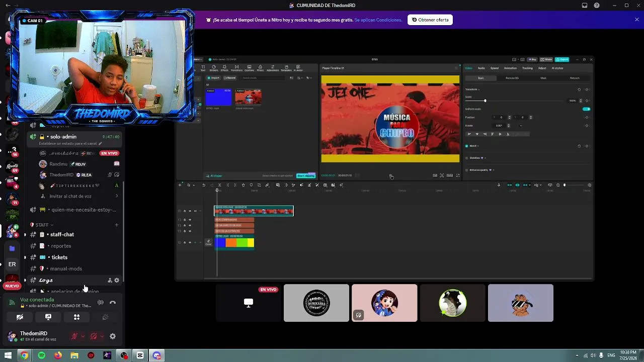Open the Text tool in CapCut
The height and width of the screenshot is (362, 644).
[203, 68]
